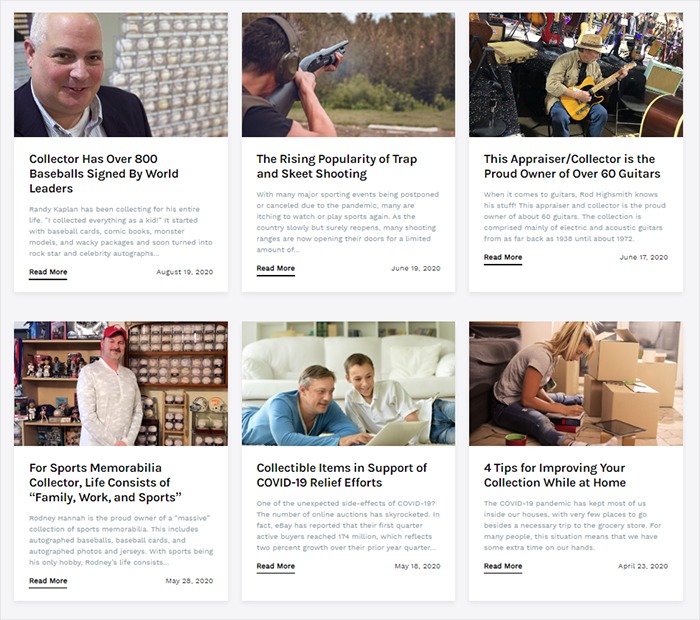
Task: Select the April 23, 2020 date label
Action: click(x=643, y=566)
